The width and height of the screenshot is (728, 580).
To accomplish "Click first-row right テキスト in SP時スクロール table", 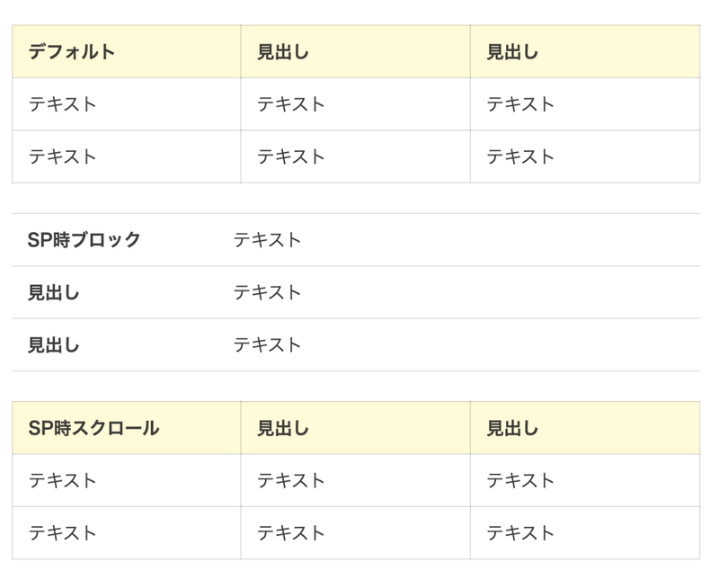I will (x=520, y=480).
